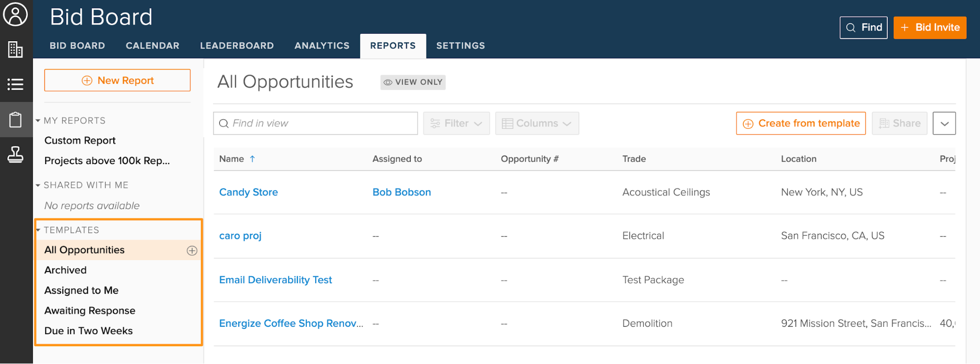This screenshot has height=364, width=980.
Task: Sort by Name column arrow
Action: click(252, 159)
